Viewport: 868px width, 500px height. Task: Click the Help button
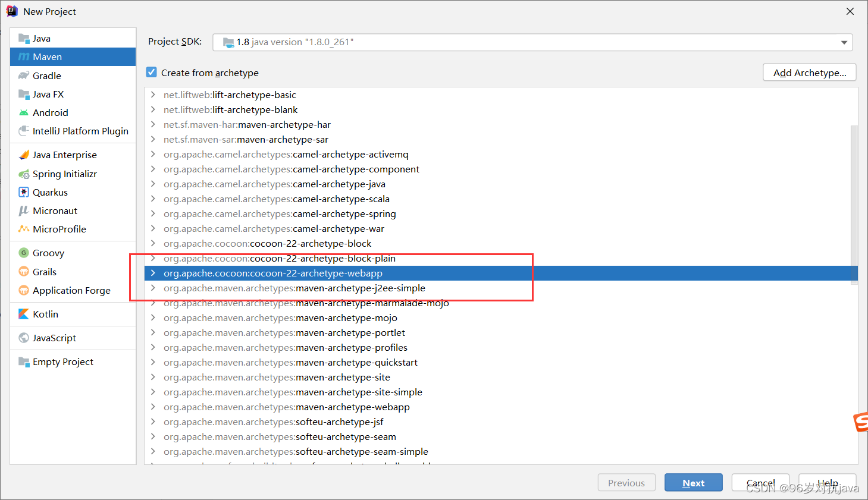[828, 483]
